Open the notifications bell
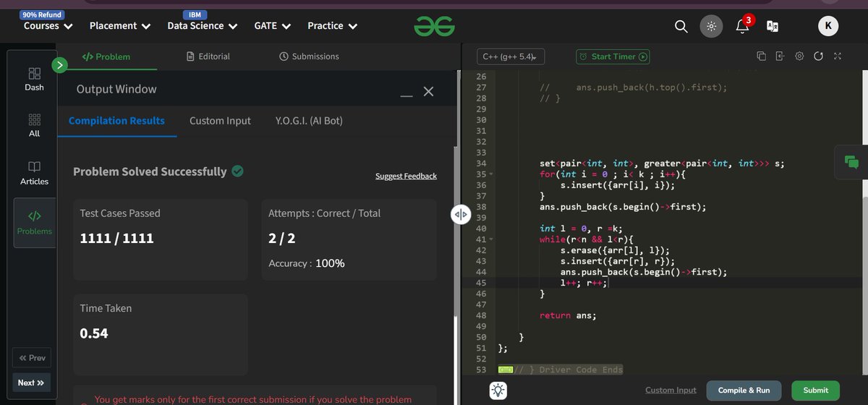The image size is (868, 405). pyautogui.click(x=741, y=27)
